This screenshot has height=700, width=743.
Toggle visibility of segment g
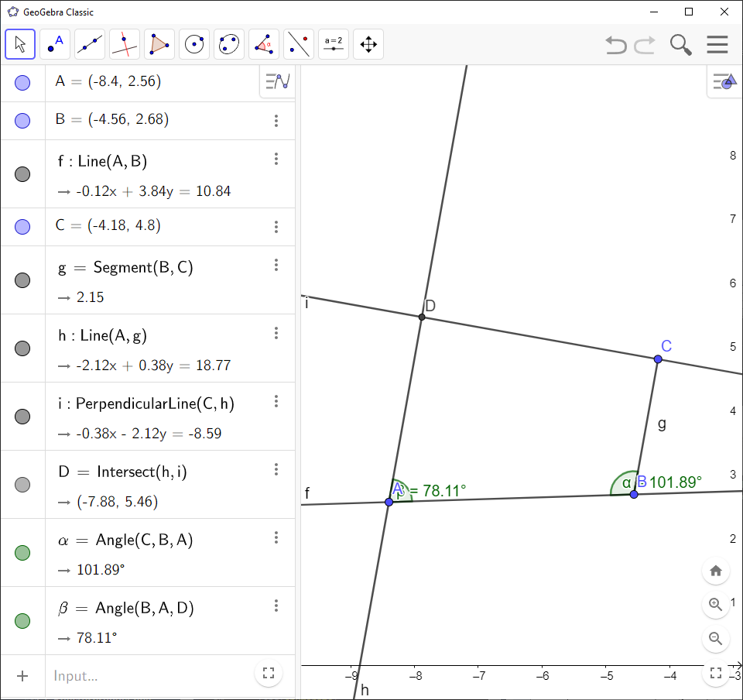[22, 280]
